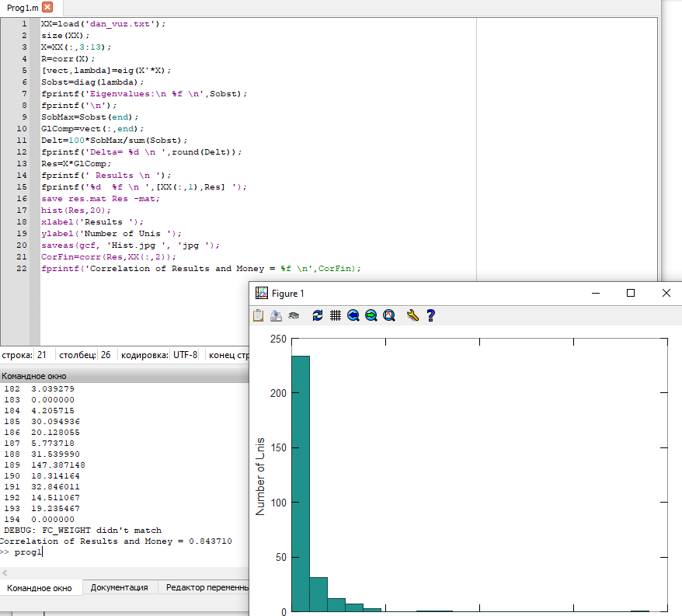
Task: Click the zoom back (left arrow magnifier) icon
Action: click(x=353, y=315)
